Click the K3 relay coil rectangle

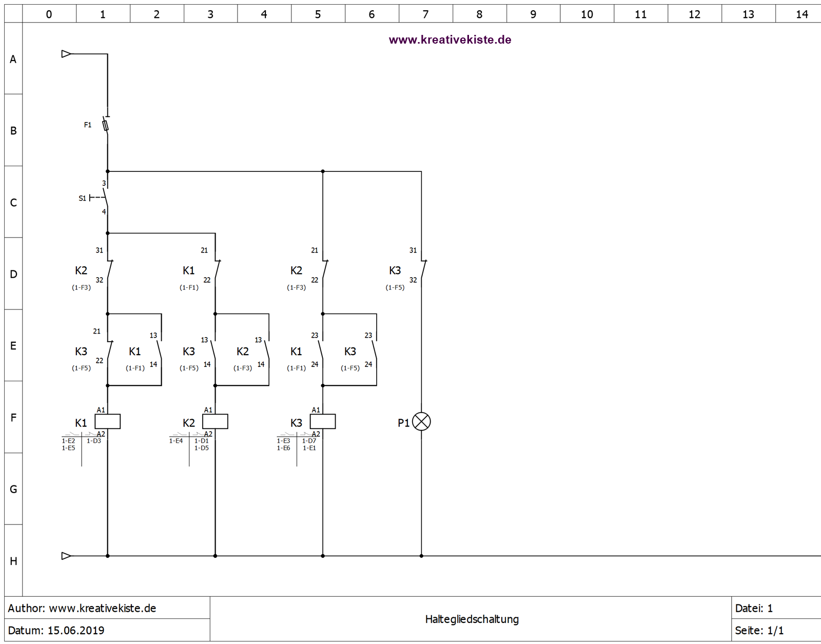[x=323, y=422]
